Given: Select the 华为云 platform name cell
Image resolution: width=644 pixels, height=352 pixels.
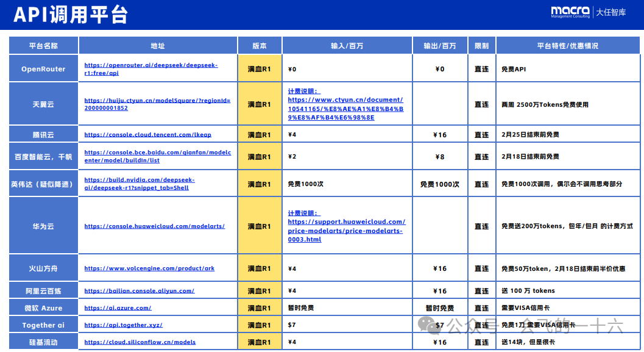Looking at the screenshot, I should [43, 226].
